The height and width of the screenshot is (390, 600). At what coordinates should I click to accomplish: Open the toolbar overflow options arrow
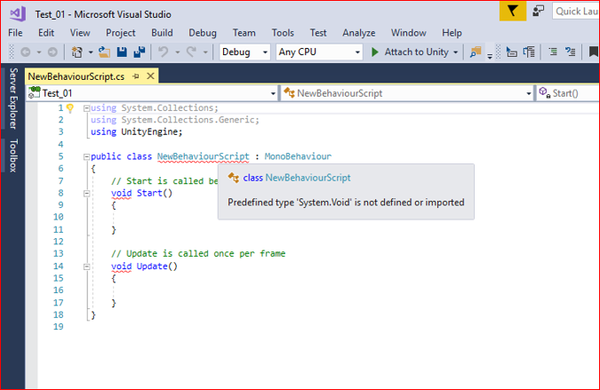490,56
